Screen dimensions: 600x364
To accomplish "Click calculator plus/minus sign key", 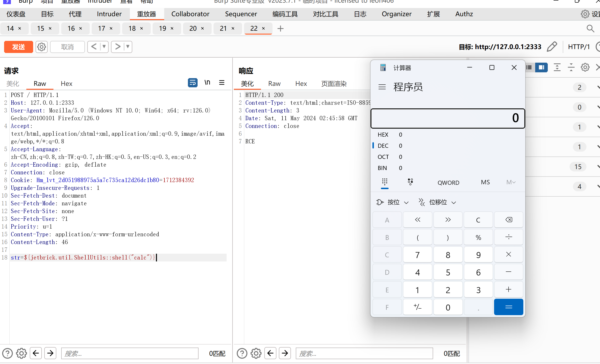I will pyautogui.click(x=417, y=307).
